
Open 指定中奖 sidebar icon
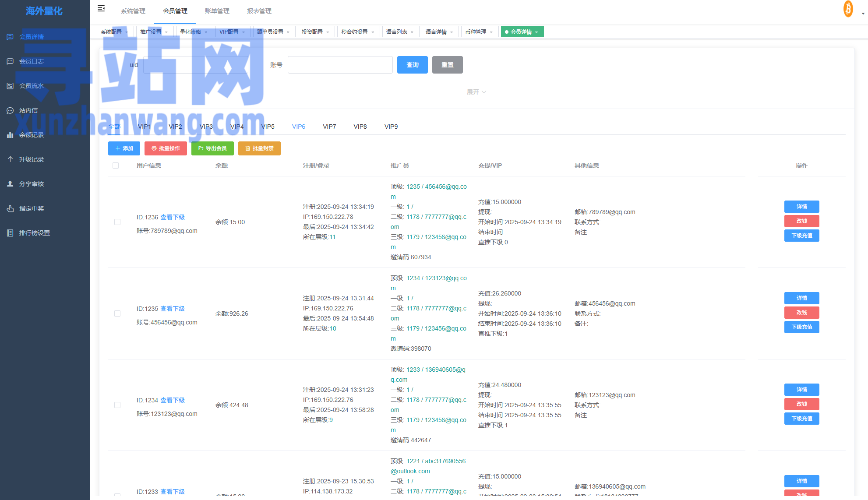click(10, 208)
